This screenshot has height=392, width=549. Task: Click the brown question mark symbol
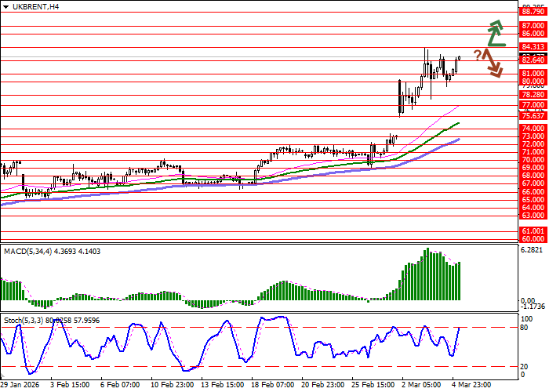tap(476, 55)
